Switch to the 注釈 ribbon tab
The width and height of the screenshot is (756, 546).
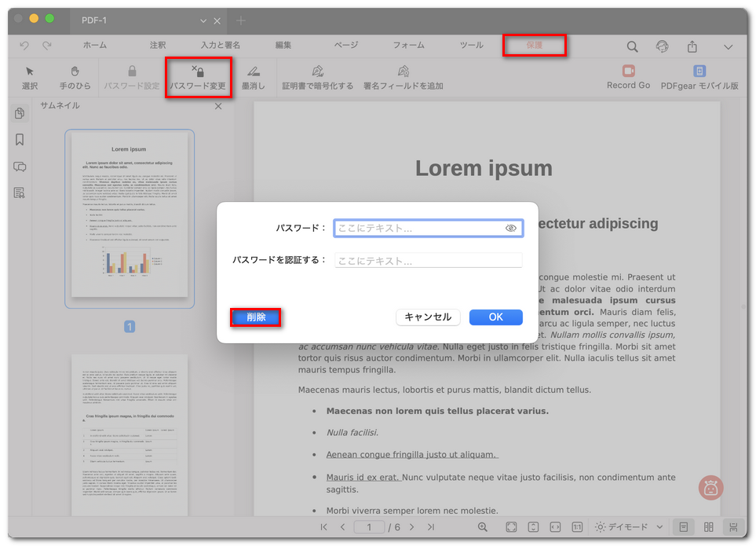[157, 46]
